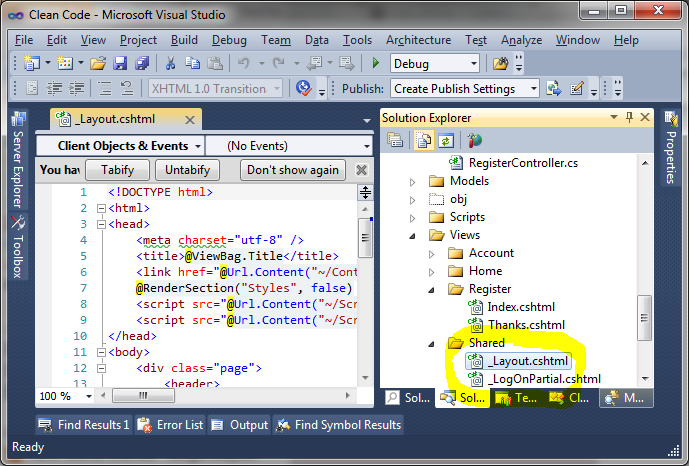Click the Save All icon
The image size is (689, 466).
pyautogui.click(x=142, y=64)
